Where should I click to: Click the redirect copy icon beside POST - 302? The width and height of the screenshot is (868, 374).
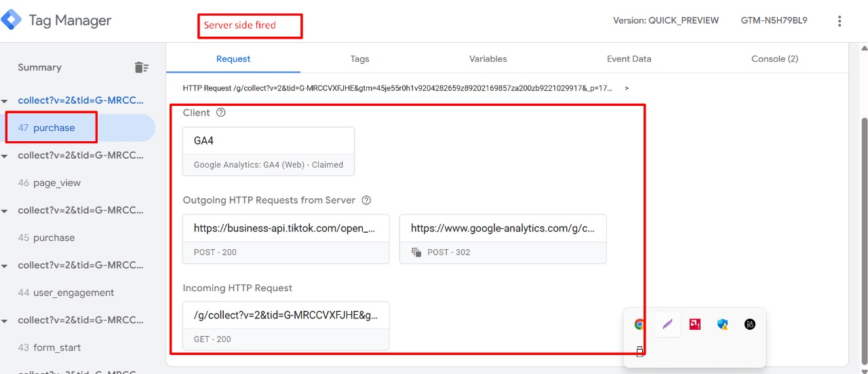[416, 253]
